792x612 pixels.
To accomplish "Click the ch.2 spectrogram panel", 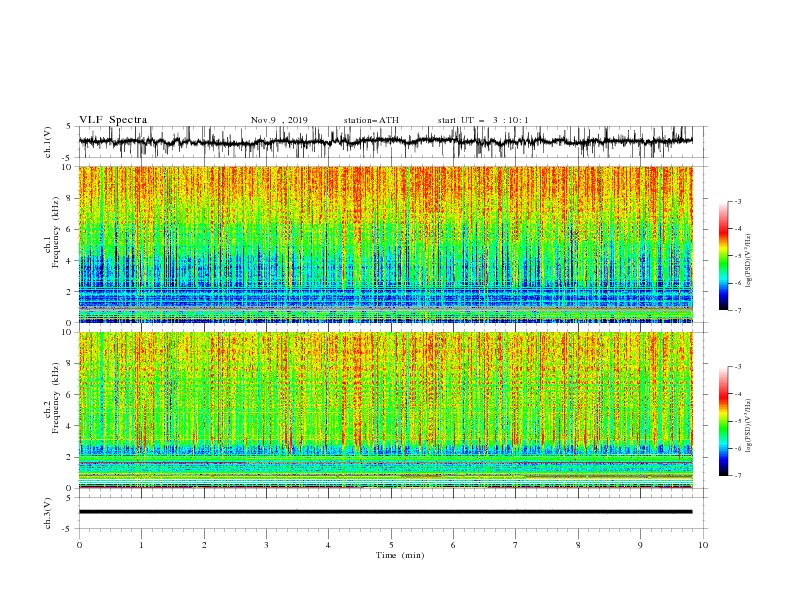I will coord(386,410).
